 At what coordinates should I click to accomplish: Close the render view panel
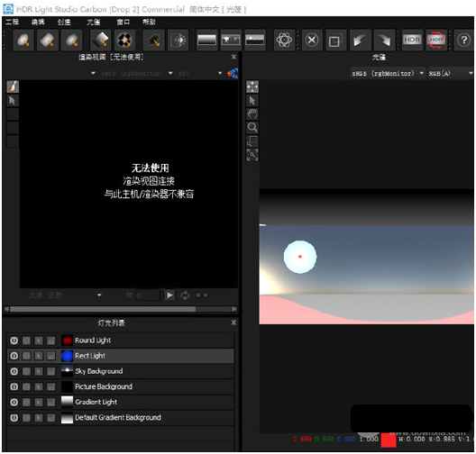[233, 57]
